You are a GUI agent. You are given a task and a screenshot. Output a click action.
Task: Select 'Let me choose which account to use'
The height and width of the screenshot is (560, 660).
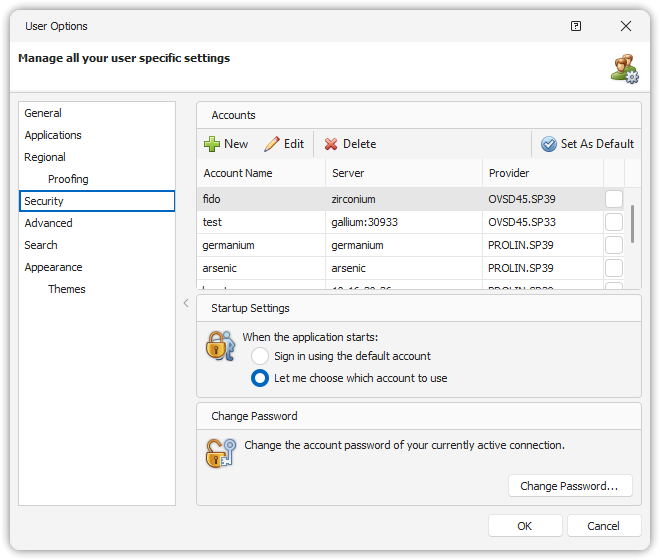tap(260, 378)
